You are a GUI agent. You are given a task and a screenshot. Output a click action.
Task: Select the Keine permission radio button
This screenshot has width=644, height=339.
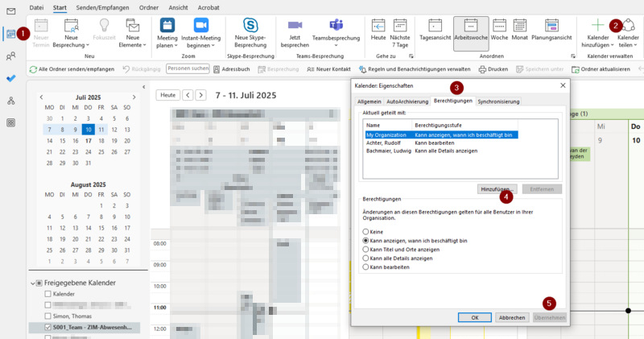click(x=367, y=231)
